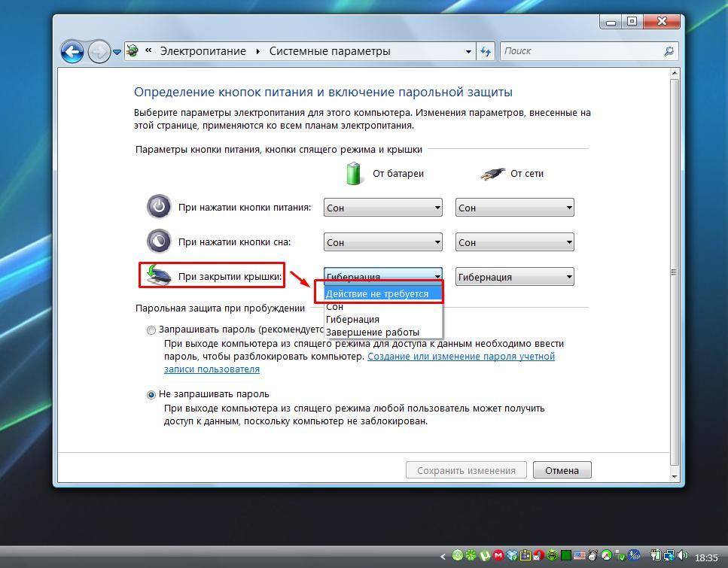Show hidden tray icons with the chevron
This screenshot has height=568, width=728.
[x=443, y=555]
